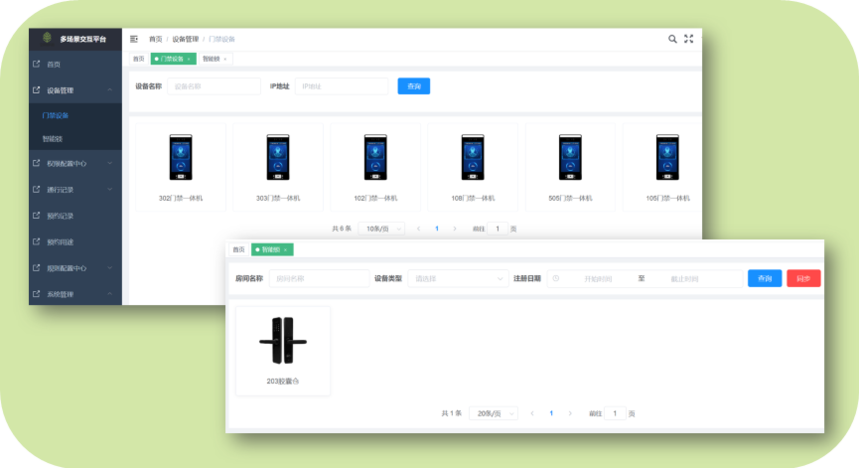Collapse the sidebar with the hamburger icon
Screen dimensions: 859x468
tap(134, 39)
